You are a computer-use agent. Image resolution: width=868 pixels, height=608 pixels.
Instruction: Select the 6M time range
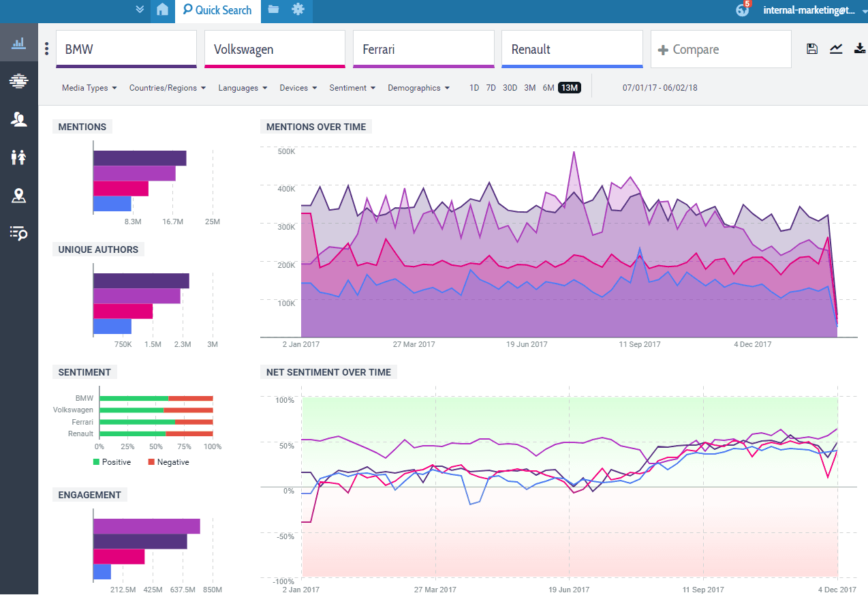point(548,88)
